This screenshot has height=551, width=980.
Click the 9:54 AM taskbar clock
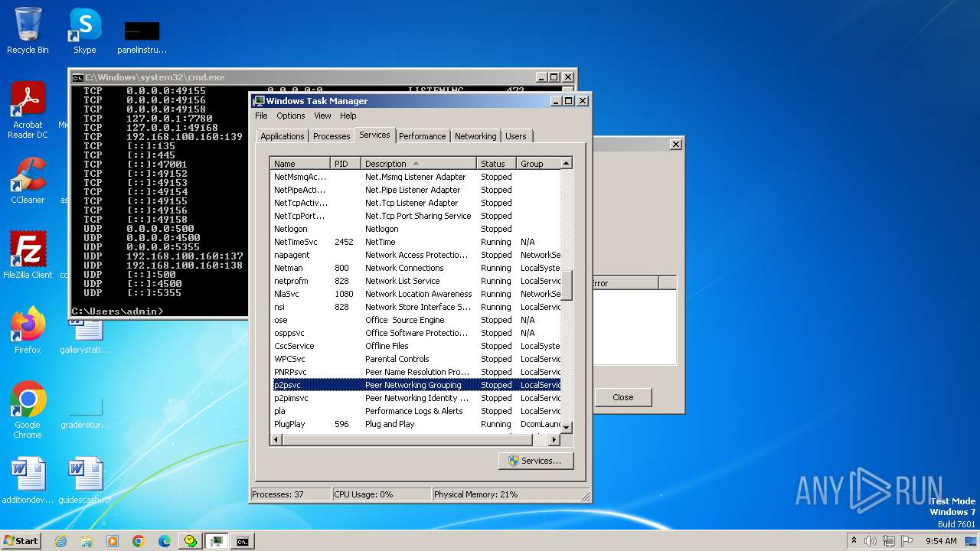941,541
